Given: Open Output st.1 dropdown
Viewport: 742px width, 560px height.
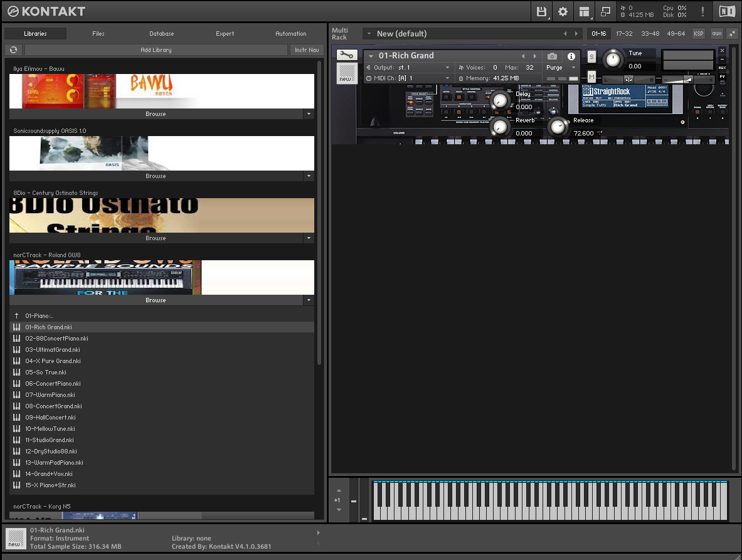Looking at the screenshot, I should pyautogui.click(x=447, y=68).
